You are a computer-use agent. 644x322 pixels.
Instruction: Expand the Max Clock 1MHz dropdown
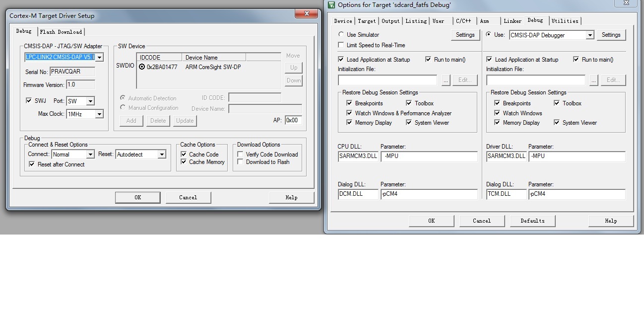[x=99, y=114]
